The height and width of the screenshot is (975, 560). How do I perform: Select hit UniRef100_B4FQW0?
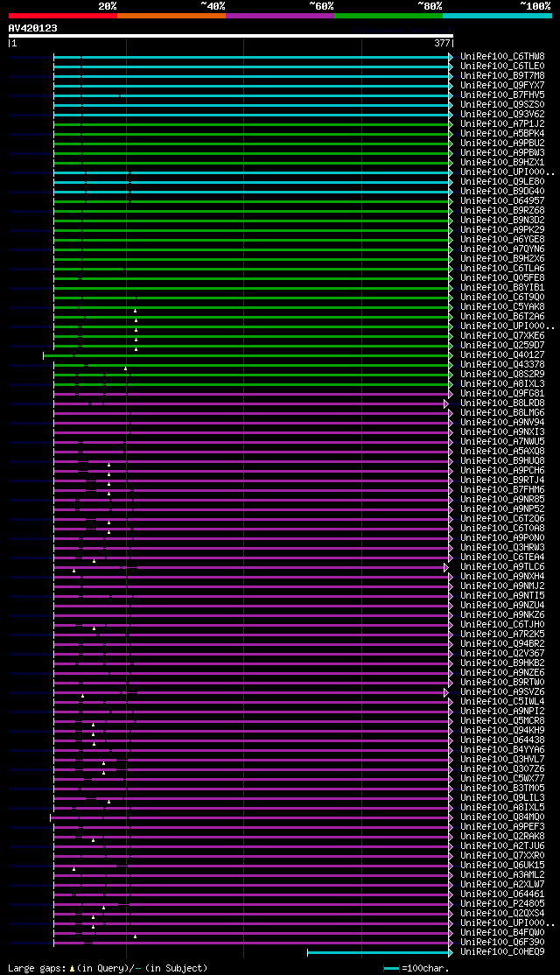click(503, 933)
